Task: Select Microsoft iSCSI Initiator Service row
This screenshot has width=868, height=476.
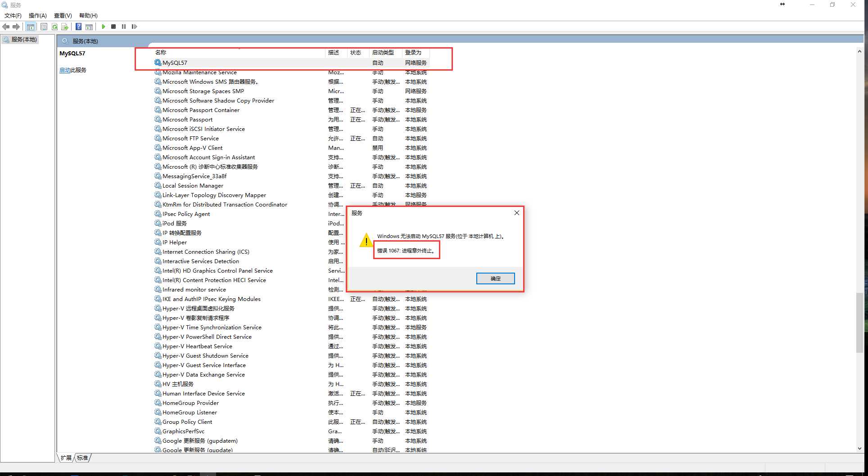Action: click(291, 129)
